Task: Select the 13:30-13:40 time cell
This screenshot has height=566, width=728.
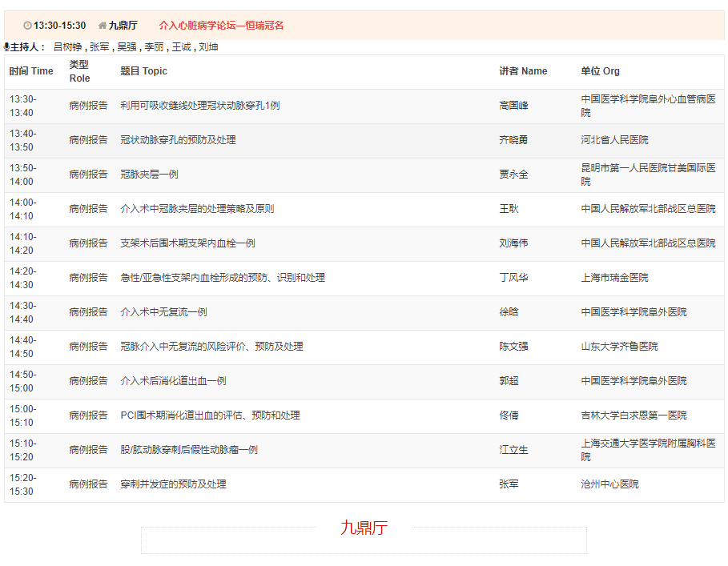Action: [23, 106]
